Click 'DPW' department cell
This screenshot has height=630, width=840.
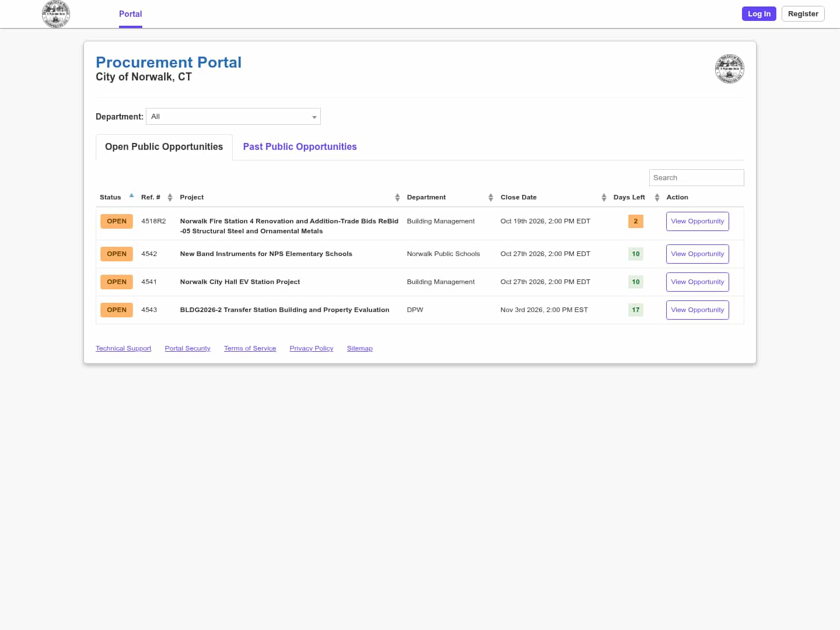[x=415, y=310]
